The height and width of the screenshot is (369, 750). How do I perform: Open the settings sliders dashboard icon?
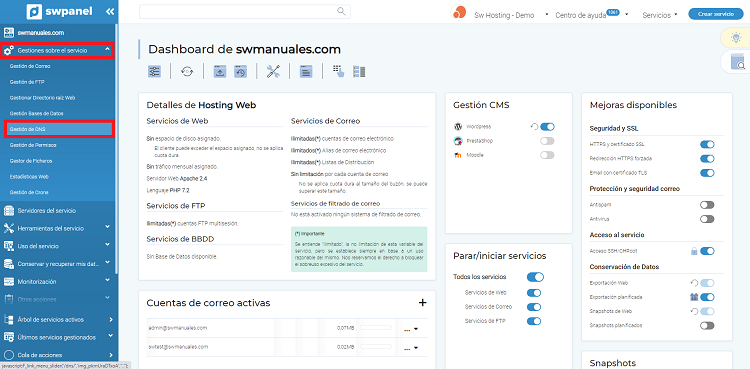pos(154,72)
